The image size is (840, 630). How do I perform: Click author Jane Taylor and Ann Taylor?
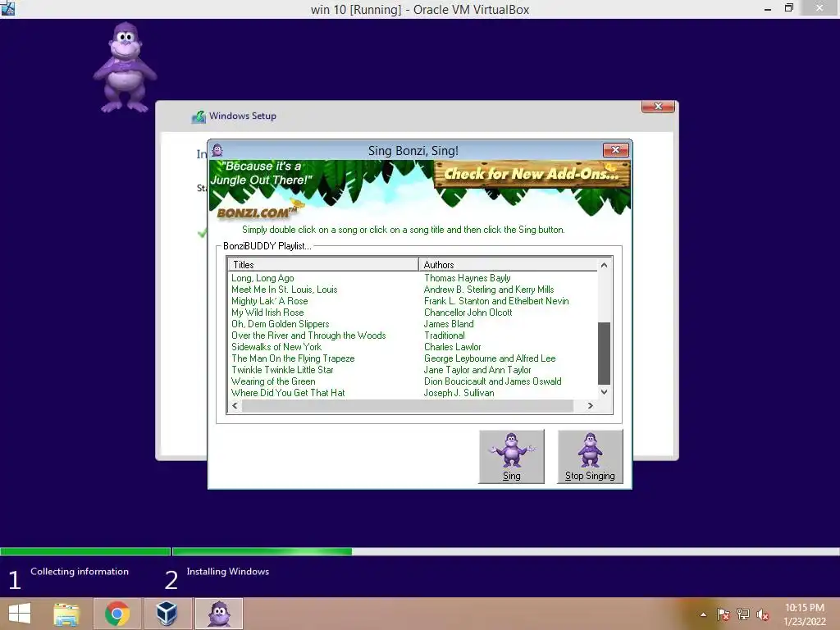[477, 370]
